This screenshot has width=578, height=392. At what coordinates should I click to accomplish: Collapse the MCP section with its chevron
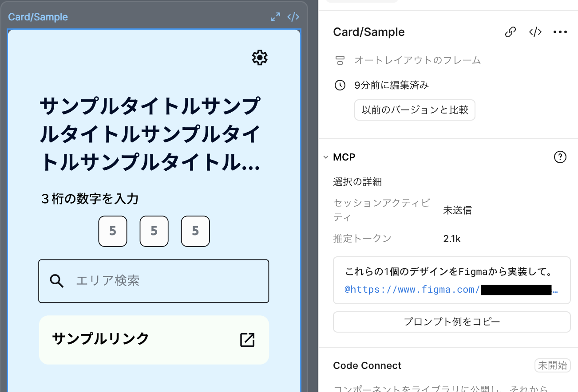(326, 157)
